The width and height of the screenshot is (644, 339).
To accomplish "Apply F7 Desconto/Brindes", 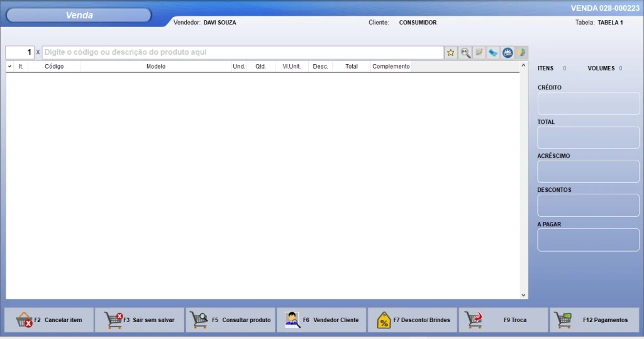I will tap(413, 320).
